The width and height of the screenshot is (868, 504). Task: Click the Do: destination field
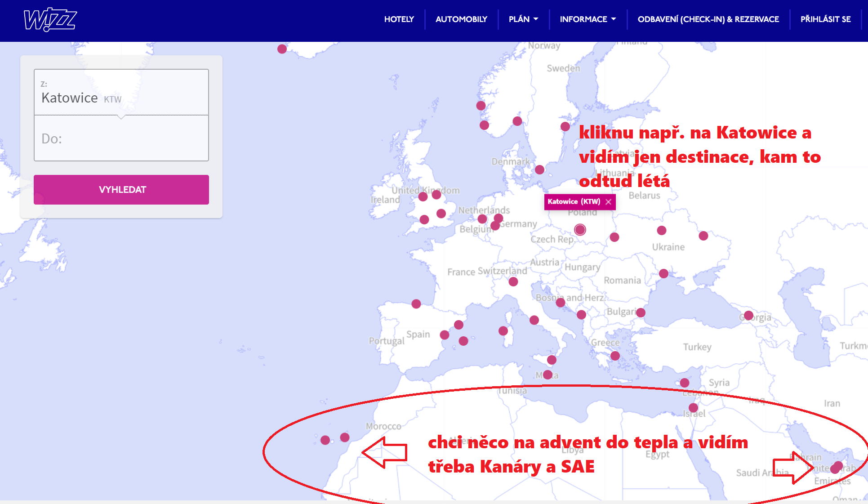pyautogui.click(x=121, y=138)
